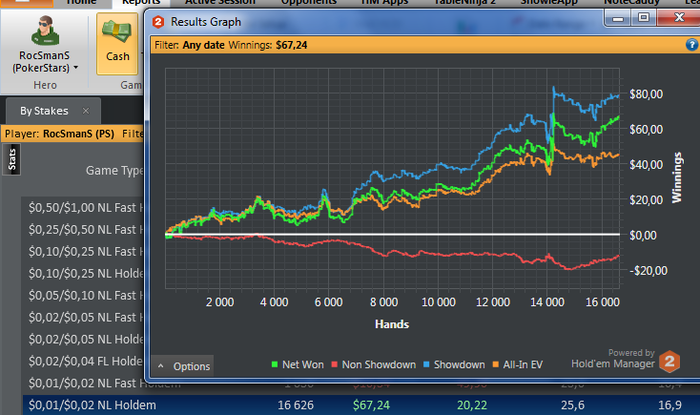The image size is (700, 415).
Task: Click the Results Graph window logo icon
Action: click(158, 21)
